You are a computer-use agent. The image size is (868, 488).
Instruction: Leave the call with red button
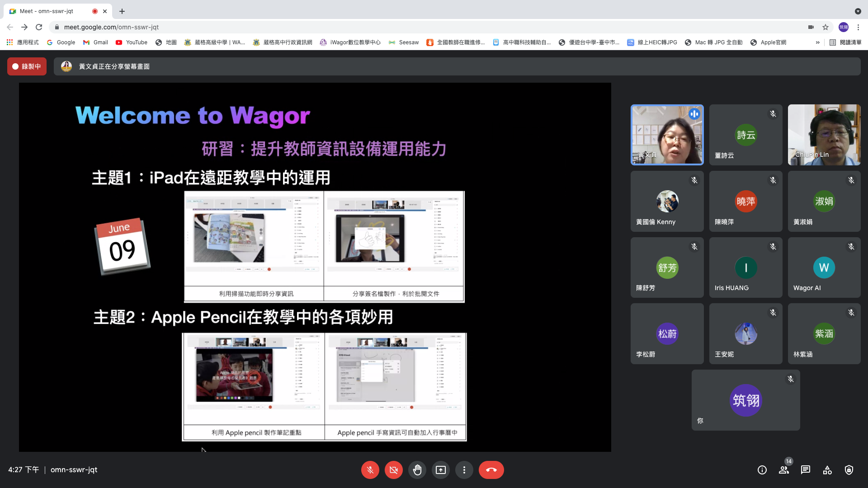pos(491,470)
